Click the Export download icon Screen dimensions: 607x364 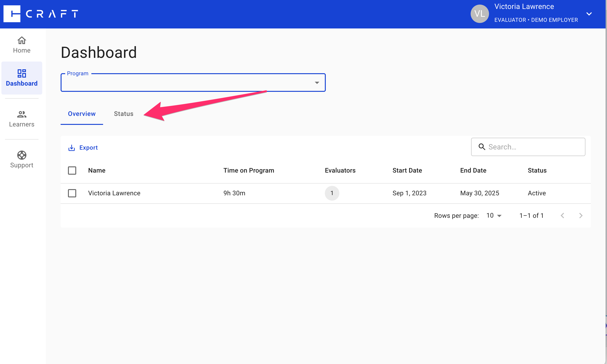click(71, 148)
